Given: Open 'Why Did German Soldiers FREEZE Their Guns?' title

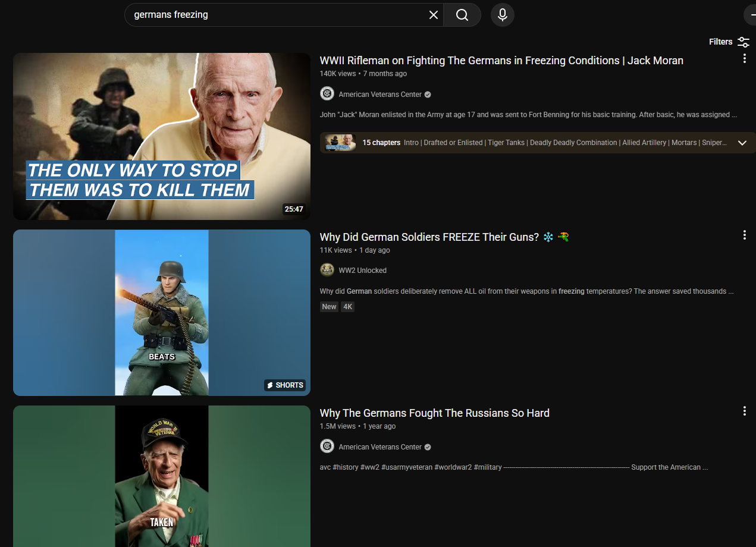Looking at the screenshot, I should [444, 237].
